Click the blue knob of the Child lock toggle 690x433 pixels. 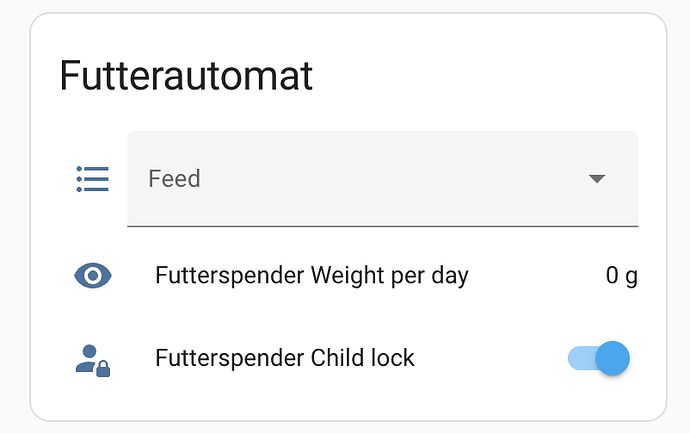(x=612, y=358)
